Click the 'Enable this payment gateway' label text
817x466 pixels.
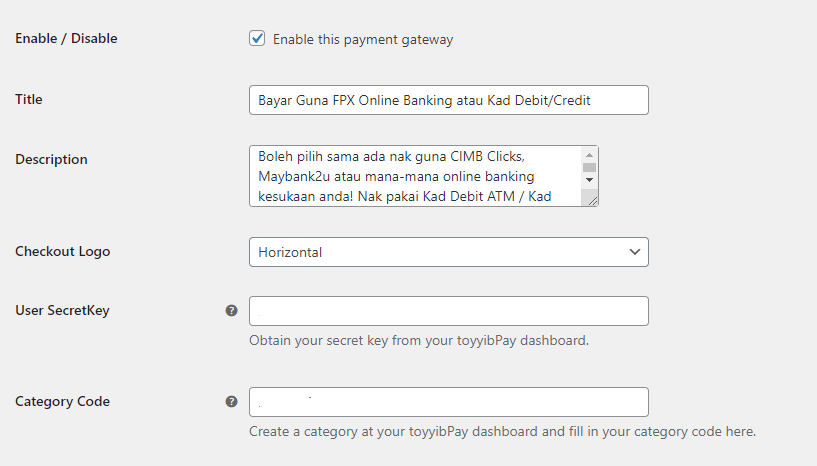pos(363,40)
